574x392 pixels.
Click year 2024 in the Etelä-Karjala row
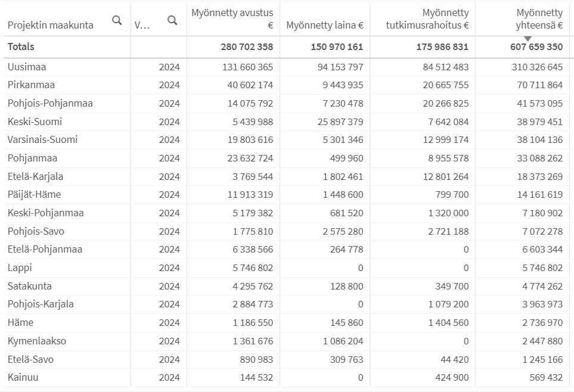169,176
